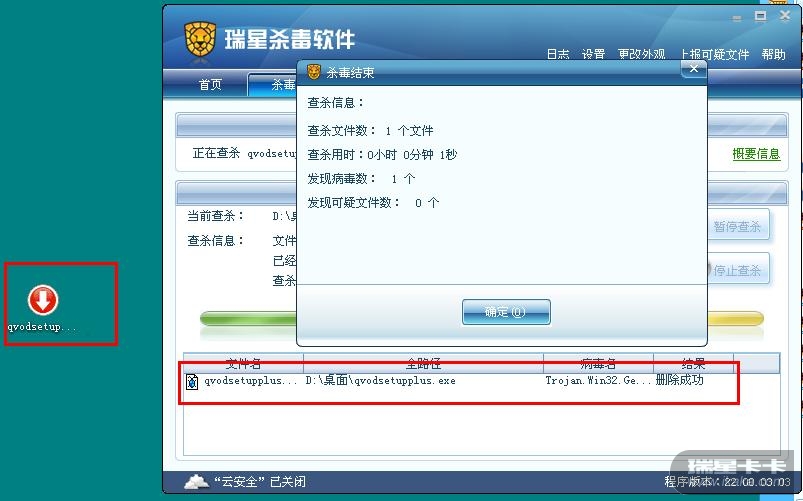Image resolution: width=803 pixels, height=501 pixels.
Task: Click the cloud security status icon
Action: [197, 482]
